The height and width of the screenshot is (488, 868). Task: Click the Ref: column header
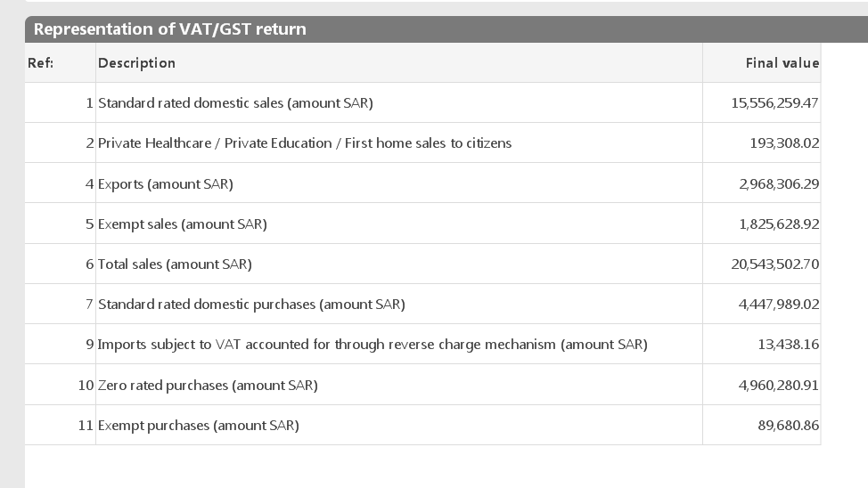click(41, 63)
